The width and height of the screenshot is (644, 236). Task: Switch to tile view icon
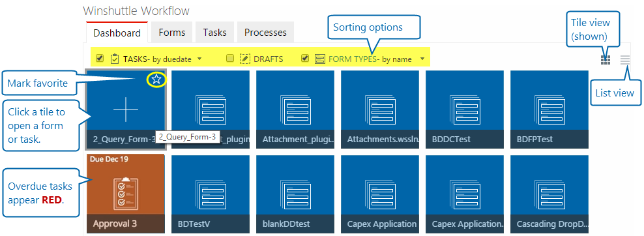coord(606,60)
